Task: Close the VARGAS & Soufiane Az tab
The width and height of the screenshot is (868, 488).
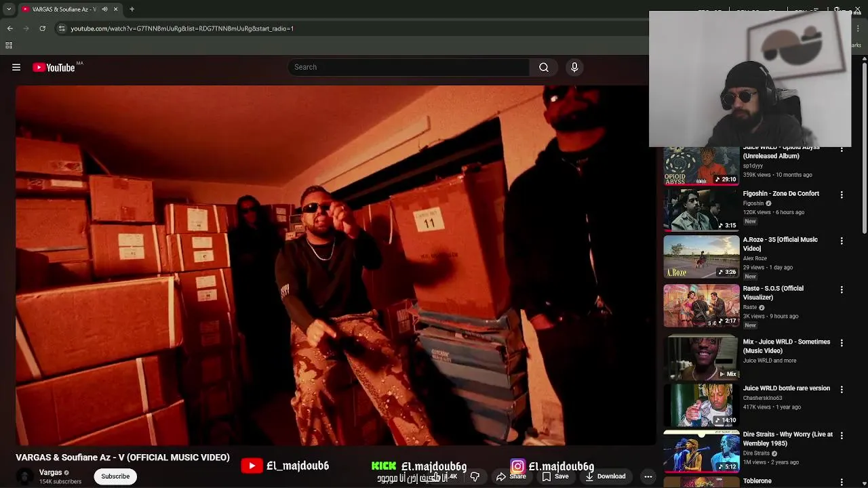Action: 115,9
